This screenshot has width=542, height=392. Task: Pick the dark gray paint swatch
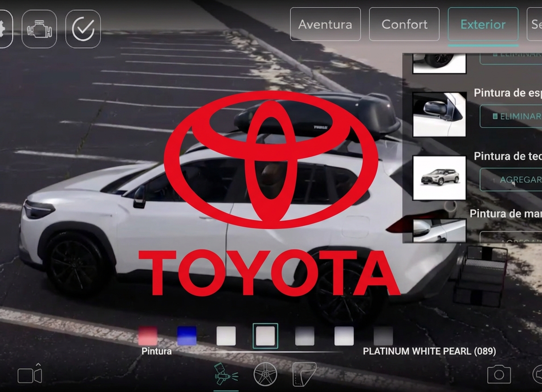pyautogui.click(x=383, y=336)
